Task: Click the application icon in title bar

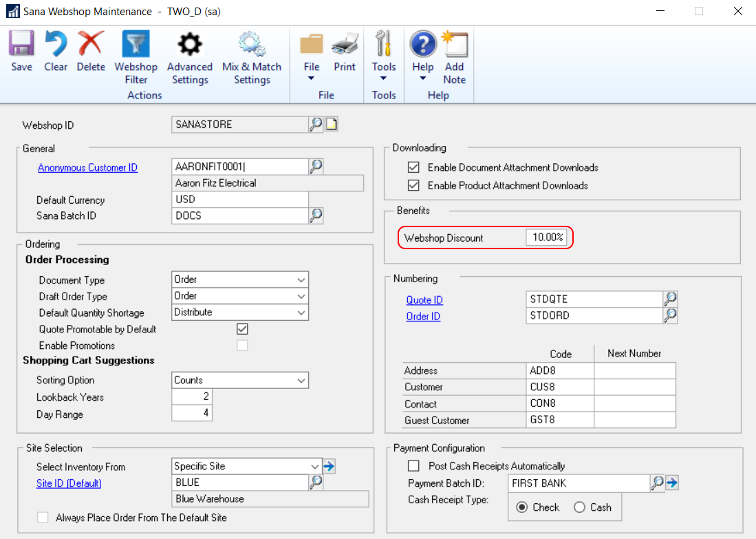Action: (x=12, y=11)
